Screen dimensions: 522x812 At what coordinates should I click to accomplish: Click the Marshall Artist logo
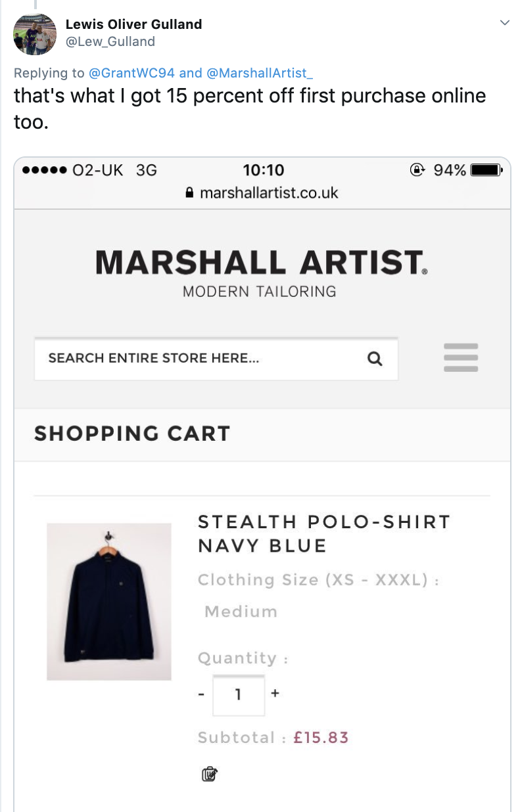[x=262, y=273]
